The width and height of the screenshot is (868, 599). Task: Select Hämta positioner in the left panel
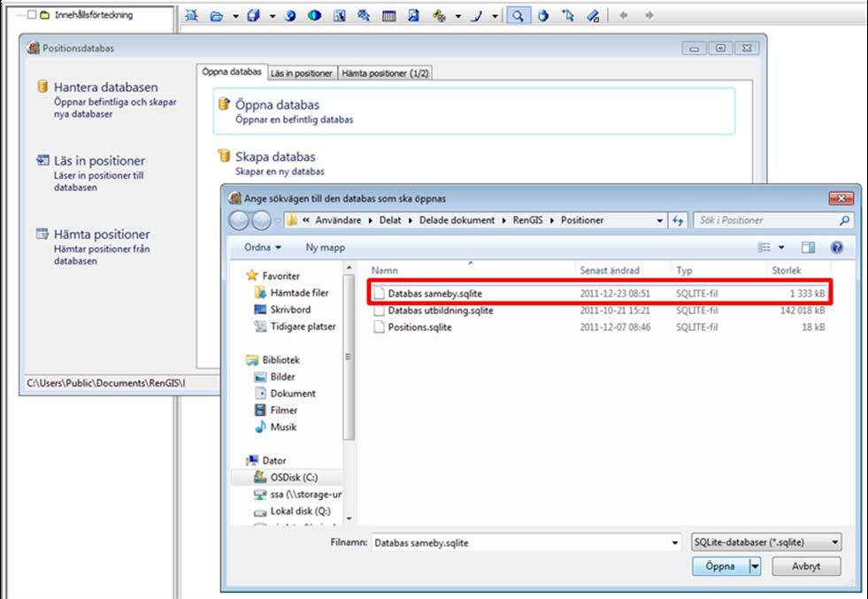pyautogui.click(x=94, y=247)
